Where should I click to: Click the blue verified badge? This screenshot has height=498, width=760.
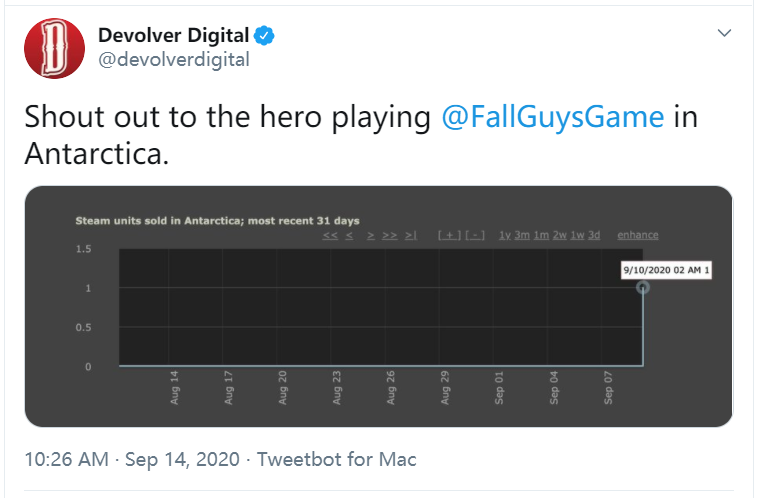click(264, 37)
